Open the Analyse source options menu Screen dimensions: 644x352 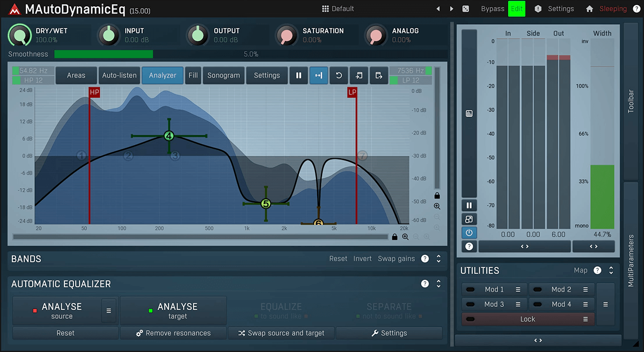coord(109,311)
